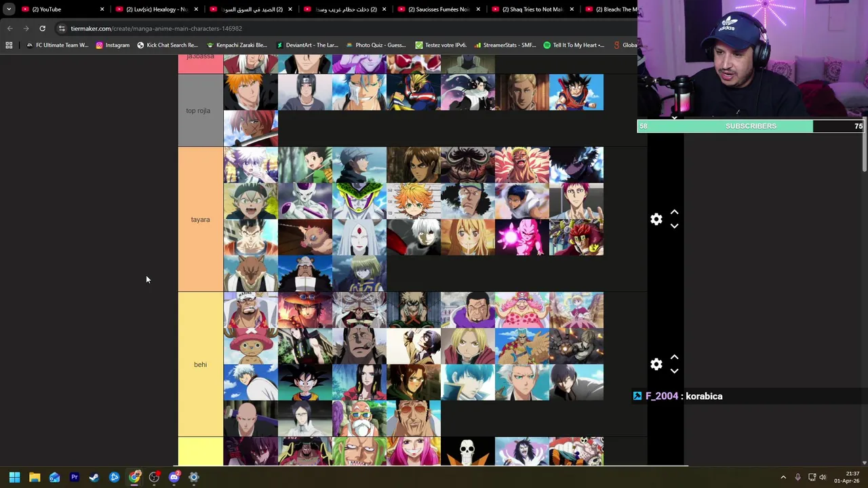Launch Adobe Premiere Pro from taskbar
The width and height of the screenshot is (868, 488).
click(75, 477)
